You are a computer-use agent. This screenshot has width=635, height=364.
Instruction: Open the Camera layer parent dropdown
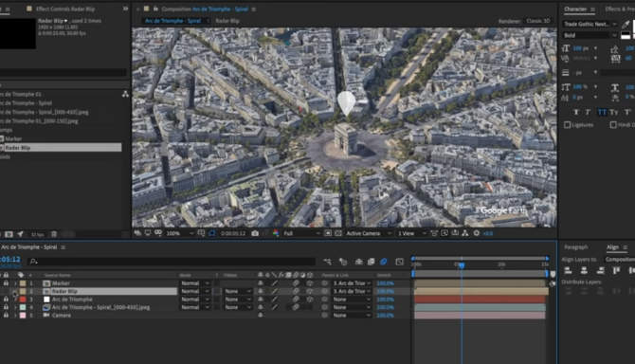(x=352, y=315)
